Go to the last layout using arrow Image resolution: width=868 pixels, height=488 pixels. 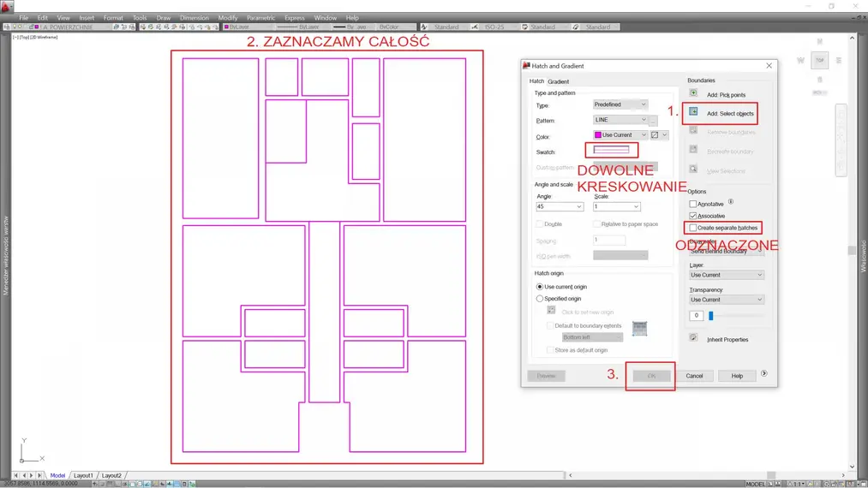39,475
